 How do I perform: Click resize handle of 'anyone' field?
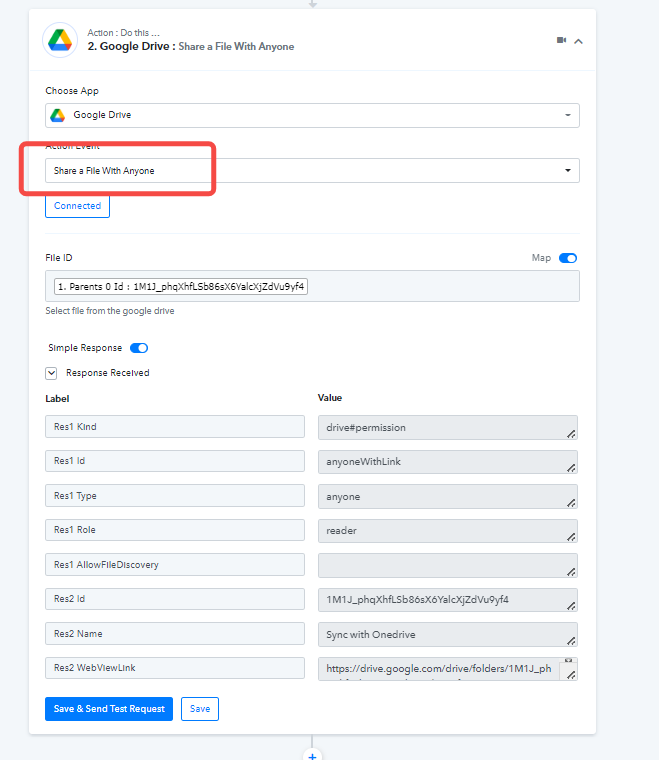tap(571, 503)
